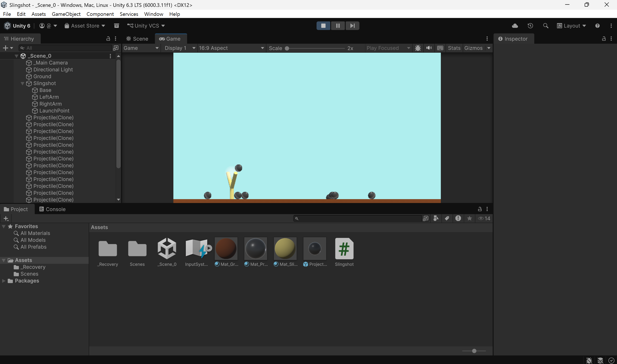
Task: Click the Step frame button
Action: (352, 26)
